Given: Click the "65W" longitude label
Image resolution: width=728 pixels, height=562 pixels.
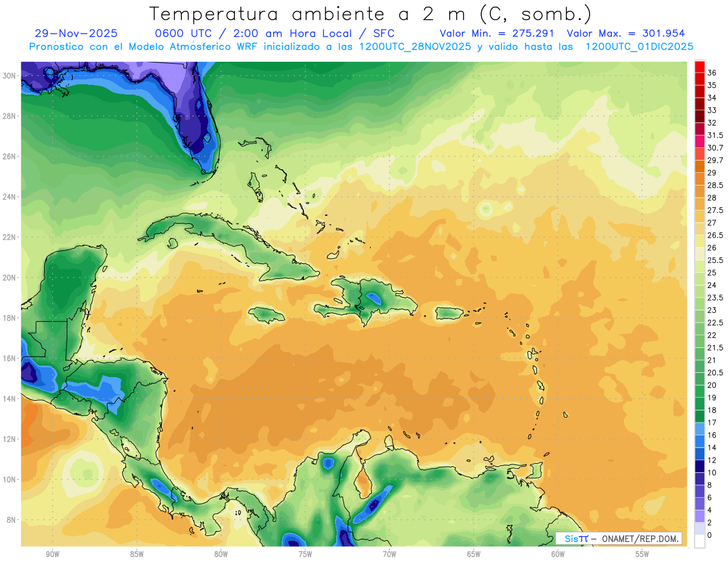Looking at the screenshot, I should (474, 554).
